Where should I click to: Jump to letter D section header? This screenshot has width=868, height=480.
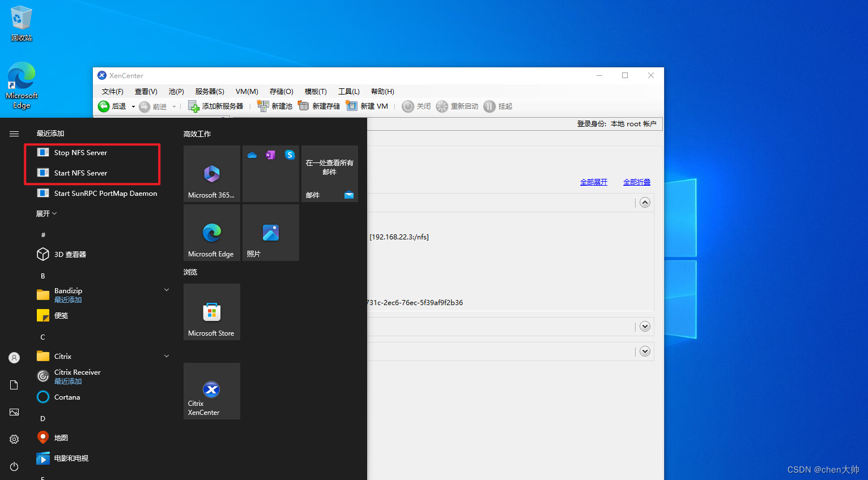click(43, 419)
